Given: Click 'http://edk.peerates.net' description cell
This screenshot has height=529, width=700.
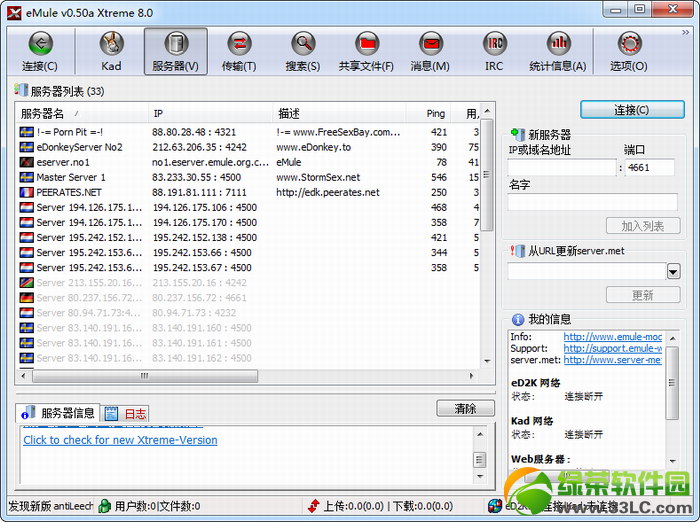Looking at the screenshot, I should pyautogui.click(x=328, y=192).
